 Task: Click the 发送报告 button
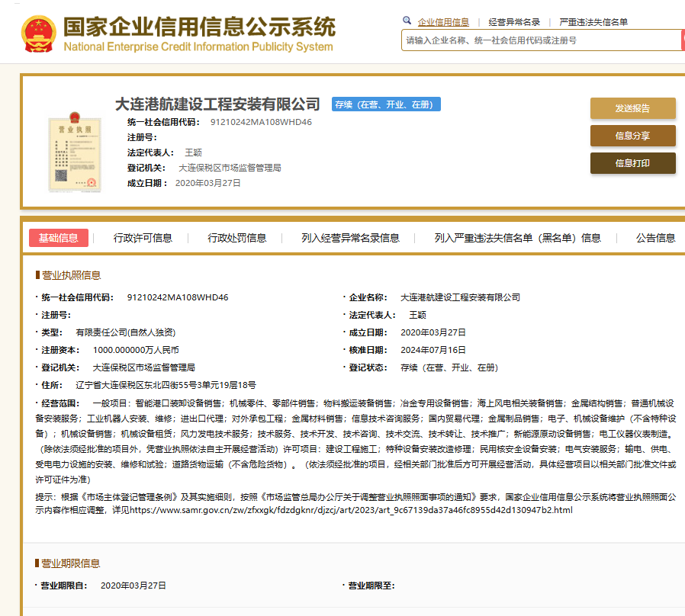(x=632, y=108)
